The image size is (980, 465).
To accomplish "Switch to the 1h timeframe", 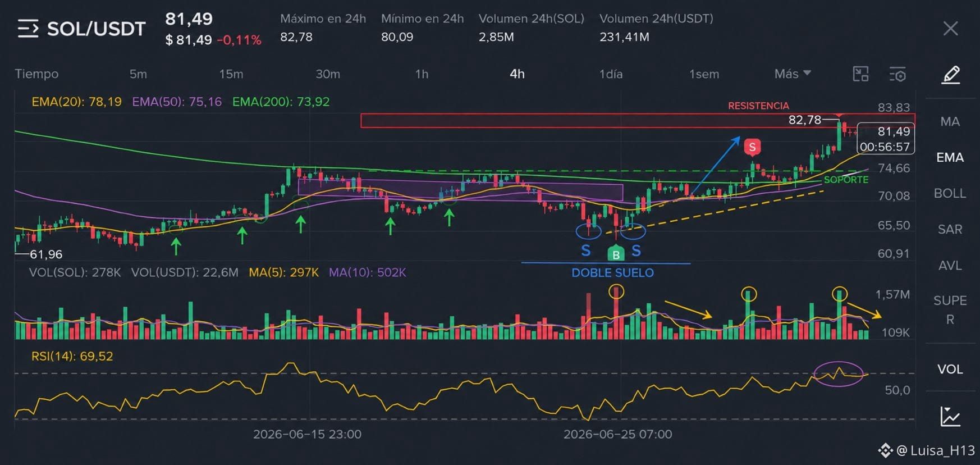I will [422, 74].
